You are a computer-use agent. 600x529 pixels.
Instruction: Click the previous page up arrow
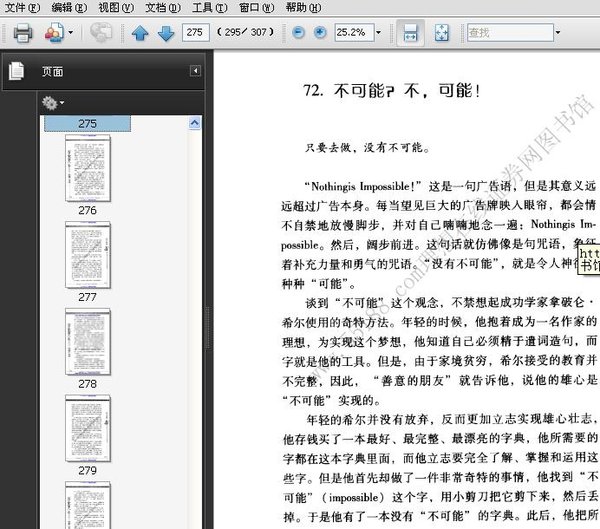pos(140,33)
